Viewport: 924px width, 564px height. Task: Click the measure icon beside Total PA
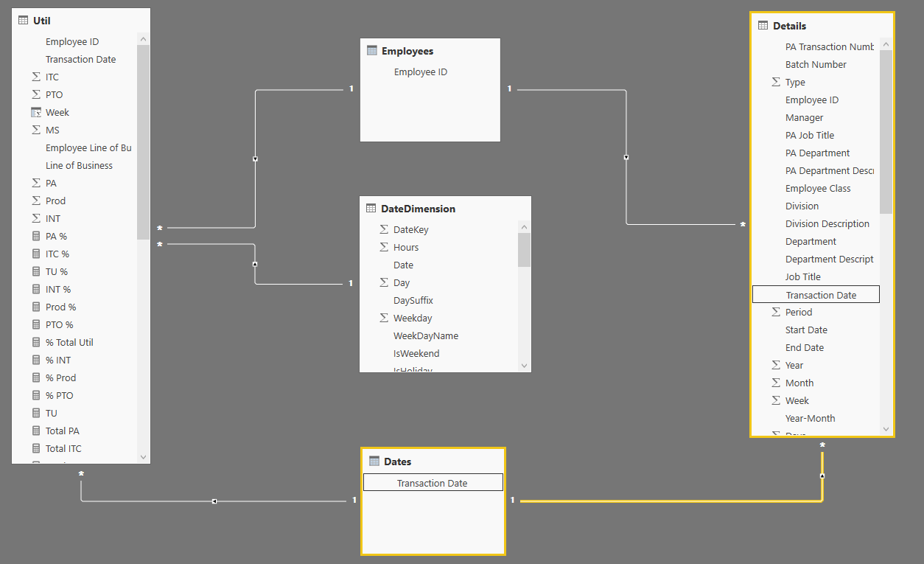pyautogui.click(x=36, y=431)
